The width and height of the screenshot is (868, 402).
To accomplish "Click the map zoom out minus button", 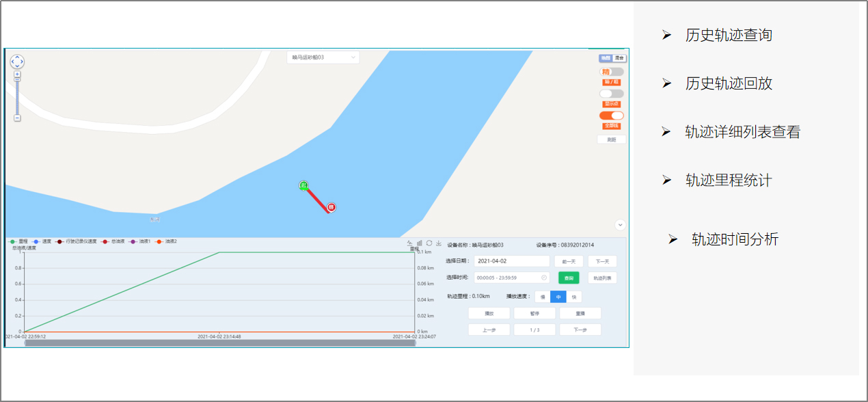I will pyautogui.click(x=17, y=118).
